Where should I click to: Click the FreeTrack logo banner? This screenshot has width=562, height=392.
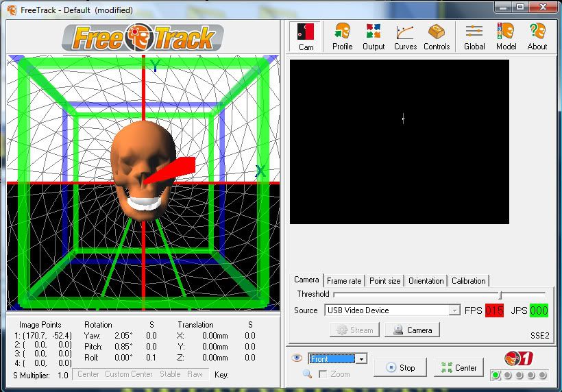coord(143,37)
